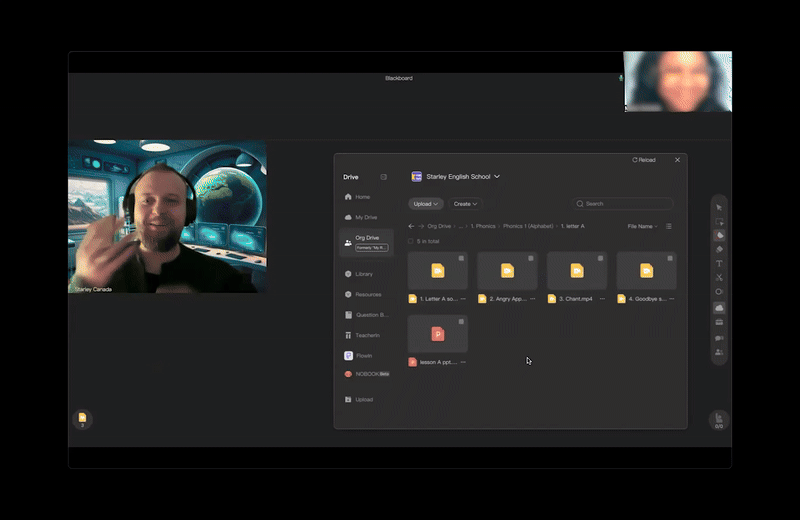The image size is (800, 520).
Task: Go to 1. Phonics breadcrumb
Action: click(x=483, y=226)
